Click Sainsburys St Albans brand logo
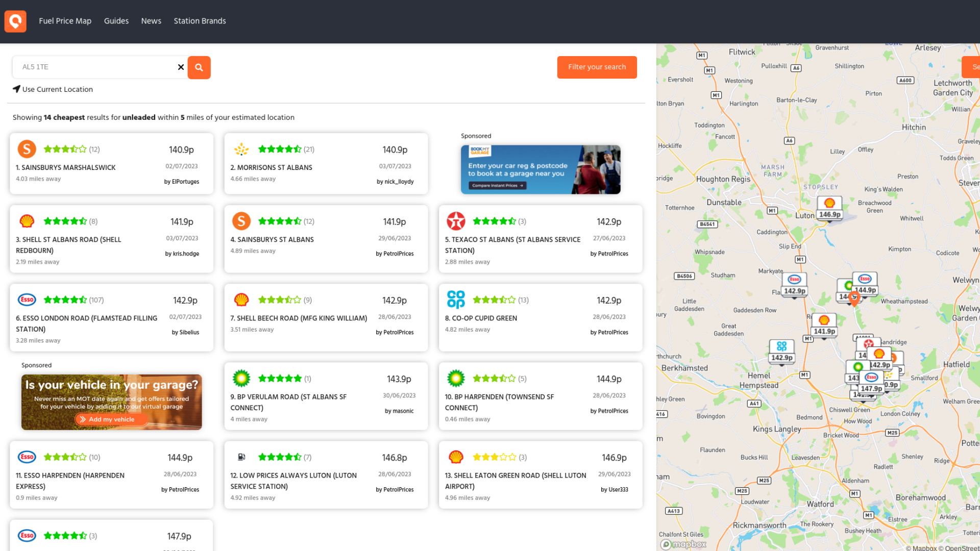Viewport: 980px width, 551px height. 241,221
